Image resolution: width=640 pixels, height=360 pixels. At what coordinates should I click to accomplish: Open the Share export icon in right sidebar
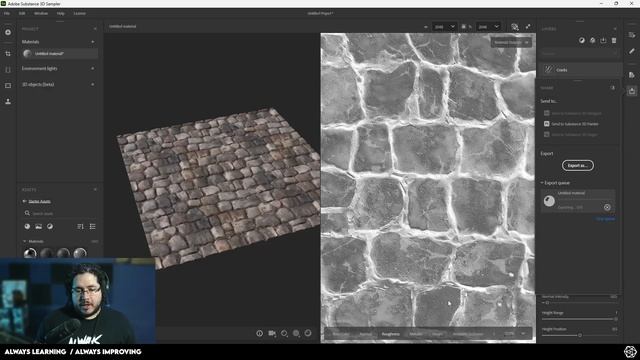pos(632,91)
